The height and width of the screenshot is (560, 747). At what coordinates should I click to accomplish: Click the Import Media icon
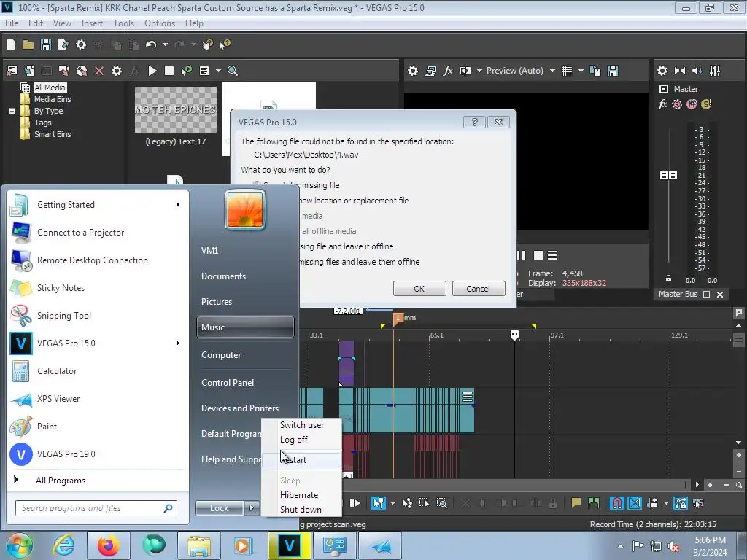(29, 71)
